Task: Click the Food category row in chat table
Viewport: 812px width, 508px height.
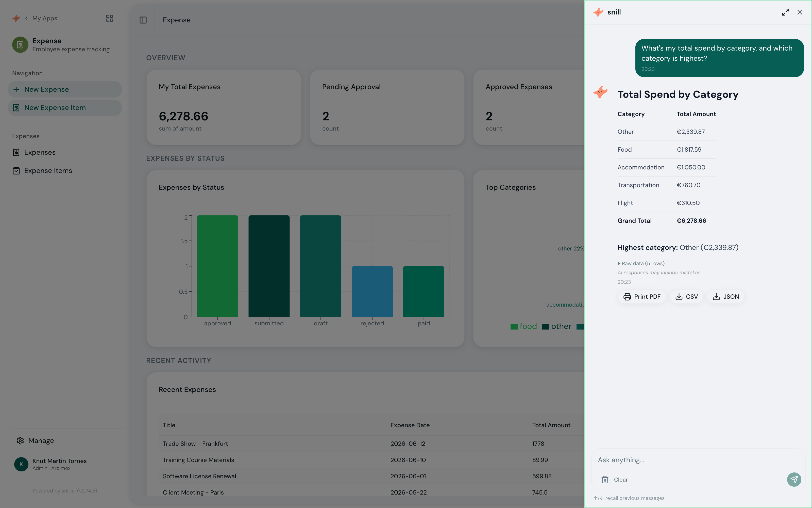Action: pyautogui.click(x=666, y=150)
